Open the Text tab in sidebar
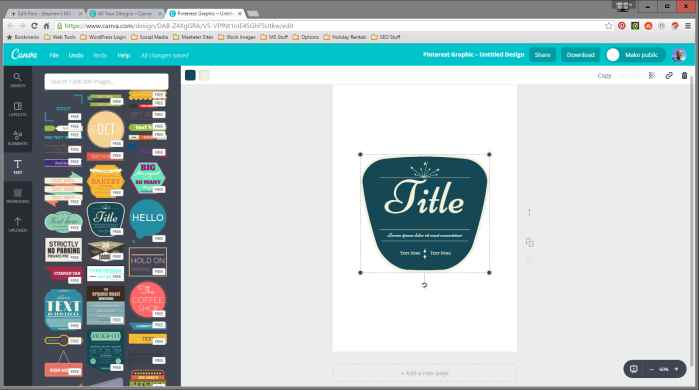The height and width of the screenshot is (390, 699). [x=18, y=167]
